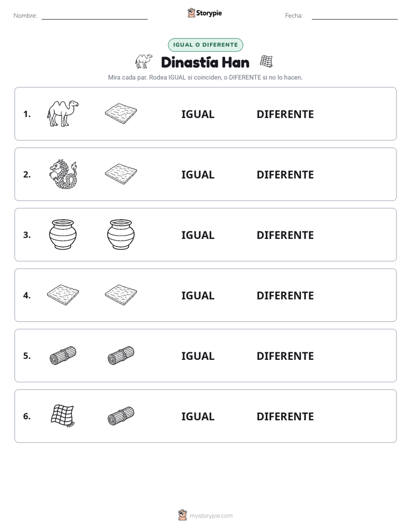Choose IGUAL for question 3
The height and width of the screenshot is (532, 411).
click(197, 235)
